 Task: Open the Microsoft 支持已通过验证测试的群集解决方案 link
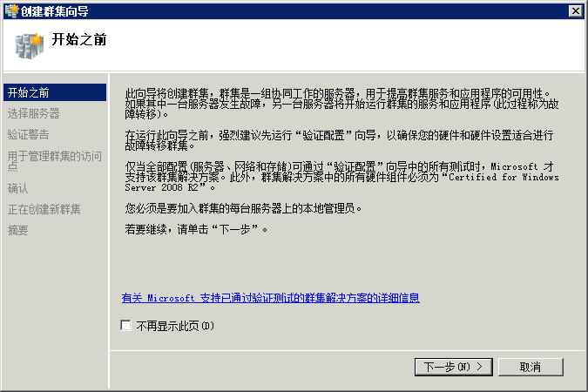click(270, 298)
